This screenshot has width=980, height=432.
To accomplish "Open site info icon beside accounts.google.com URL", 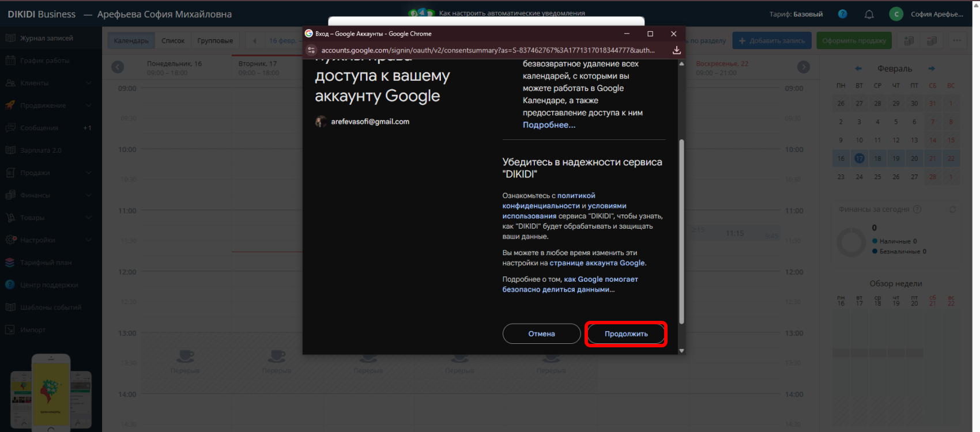I will (311, 50).
